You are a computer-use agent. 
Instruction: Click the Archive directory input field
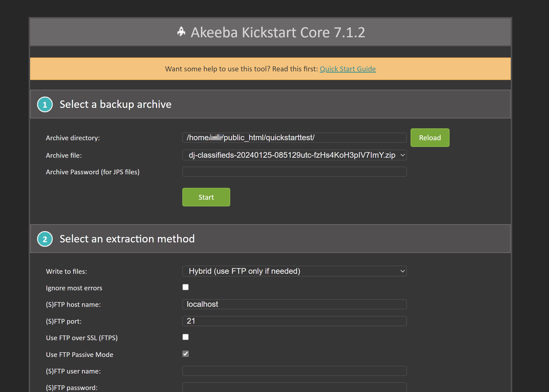click(294, 137)
